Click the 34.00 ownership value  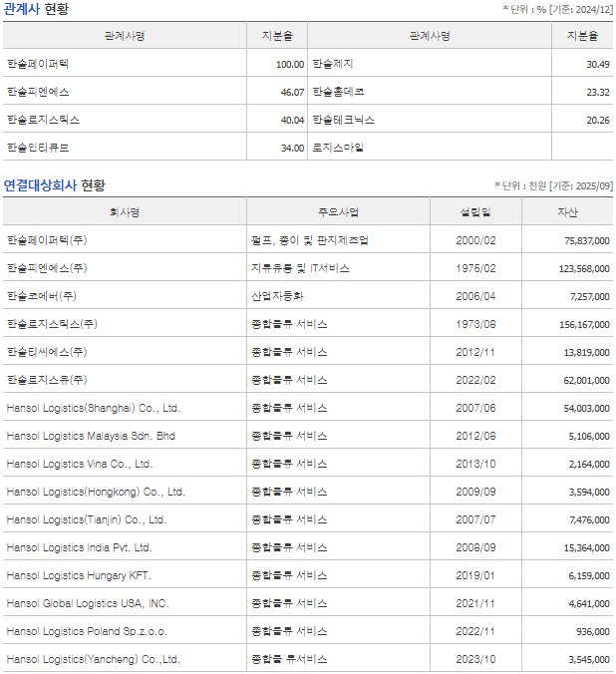click(292, 149)
